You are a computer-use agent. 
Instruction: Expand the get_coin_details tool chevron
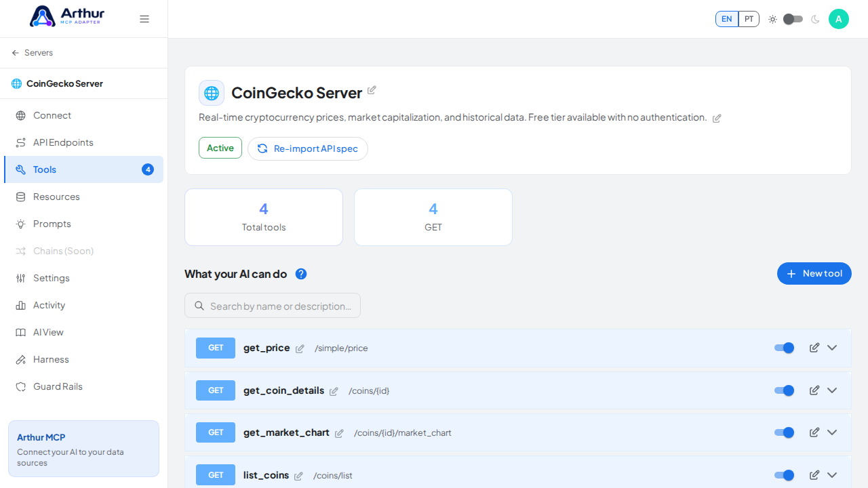click(x=832, y=390)
